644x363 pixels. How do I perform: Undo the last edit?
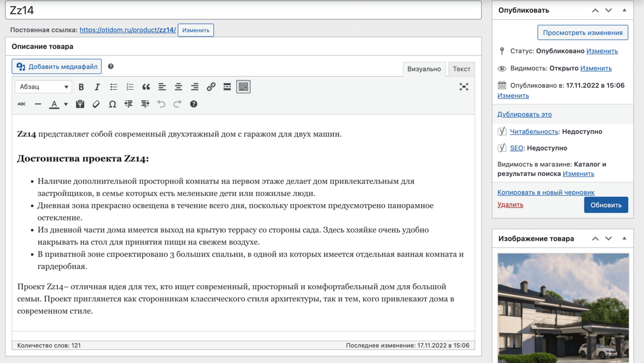pos(161,104)
